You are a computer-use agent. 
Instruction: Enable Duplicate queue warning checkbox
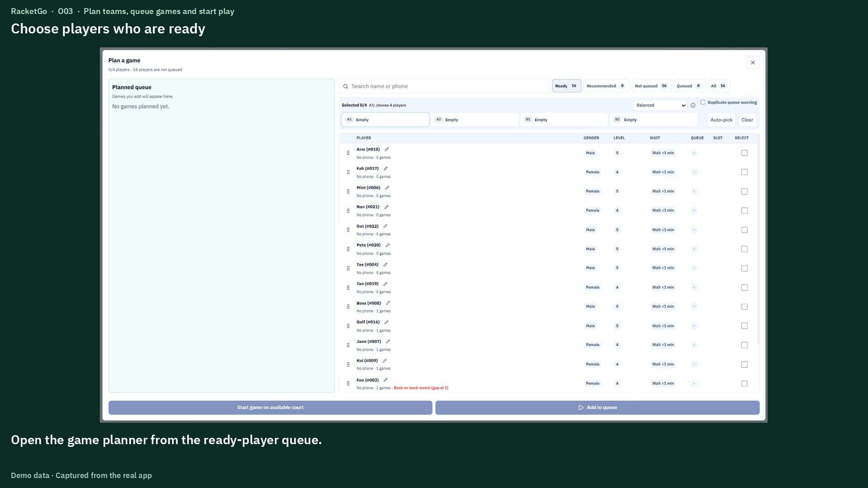click(703, 102)
